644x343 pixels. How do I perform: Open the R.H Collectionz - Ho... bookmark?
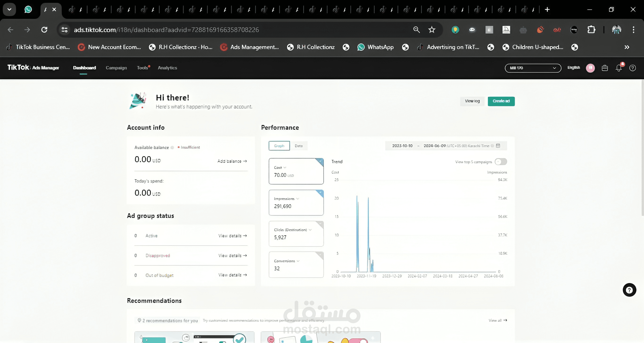coord(181,47)
